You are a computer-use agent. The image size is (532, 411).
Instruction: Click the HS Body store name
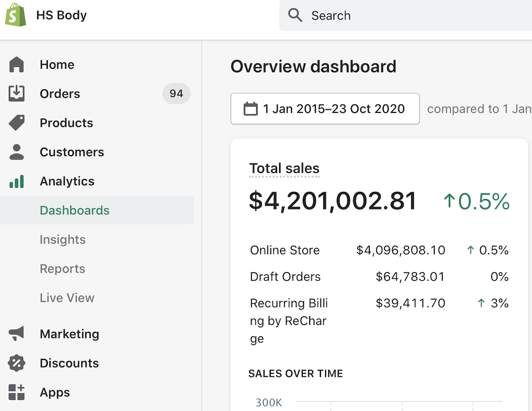pyautogui.click(x=61, y=15)
